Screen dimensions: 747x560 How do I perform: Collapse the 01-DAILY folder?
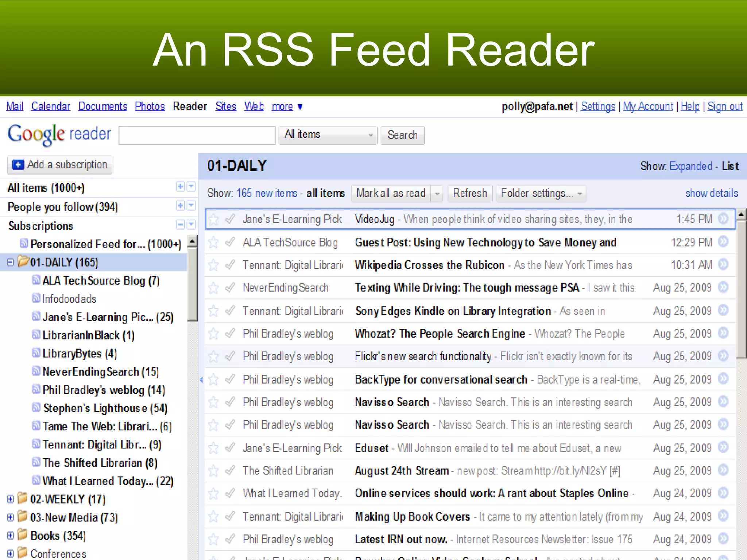(10, 262)
